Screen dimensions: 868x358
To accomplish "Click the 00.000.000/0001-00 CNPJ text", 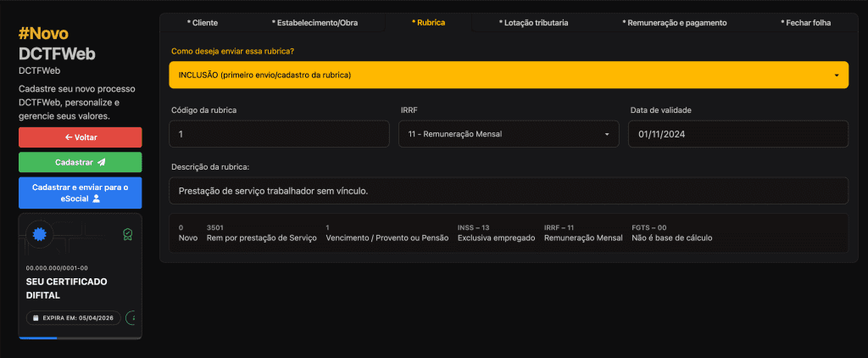I will pos(57,268).
